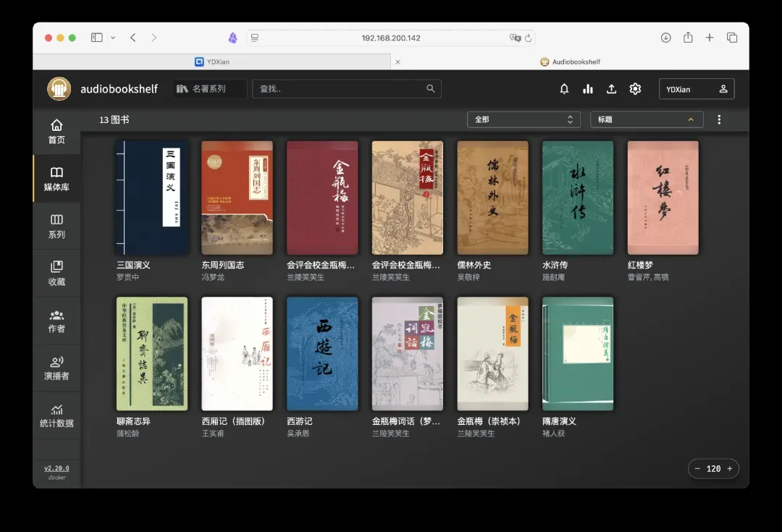Open the 标题 sort dropdown
The height and width of the screenshot is (532, 782).
point(646,119)
